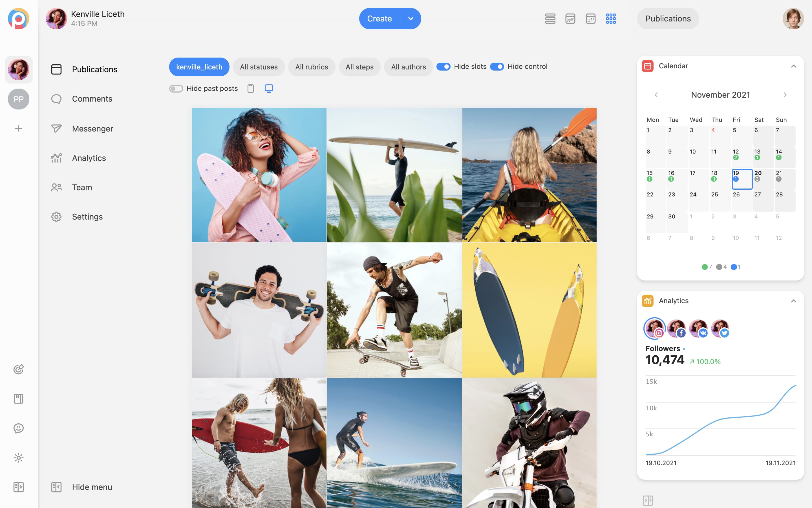Open the bookmark guide icon in left rail
The image size is (812, 508).
tap(18, 399)
